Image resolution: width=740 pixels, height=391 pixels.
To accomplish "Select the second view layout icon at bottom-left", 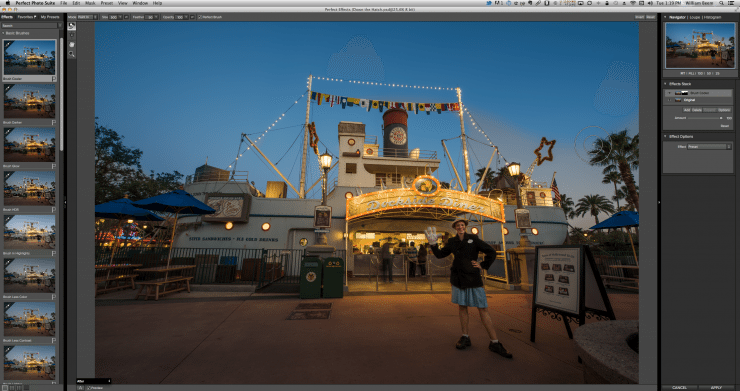I will click(x=12, y=388).
